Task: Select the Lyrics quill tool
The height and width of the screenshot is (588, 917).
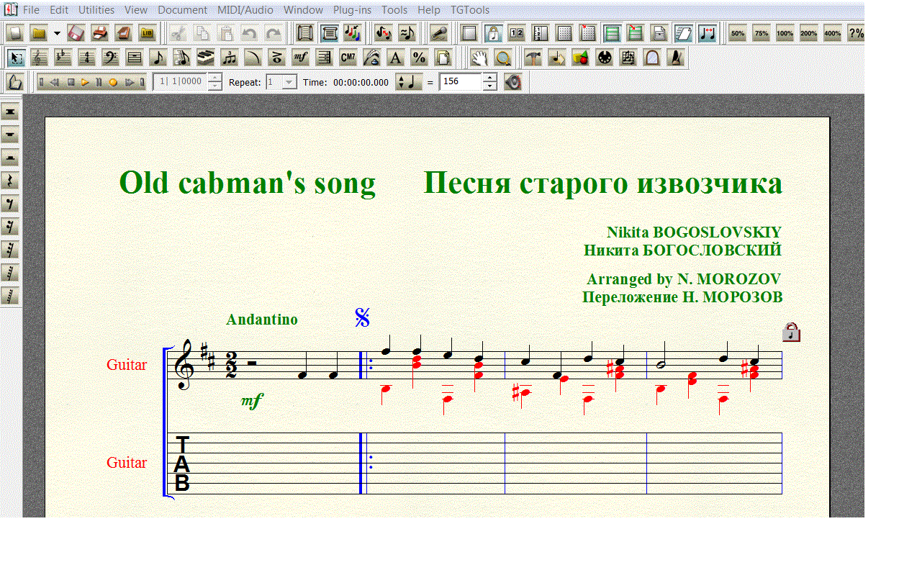Action: coord(371,58)
